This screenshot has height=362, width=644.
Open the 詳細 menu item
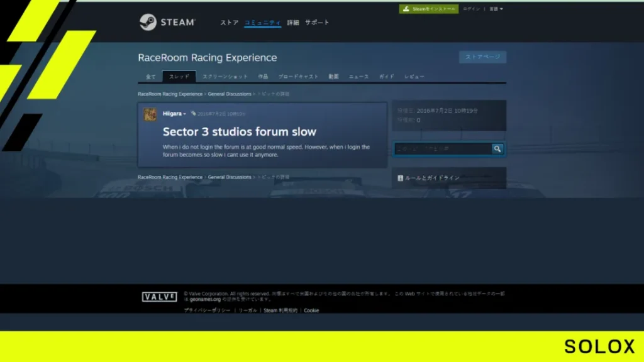[293, 23]
